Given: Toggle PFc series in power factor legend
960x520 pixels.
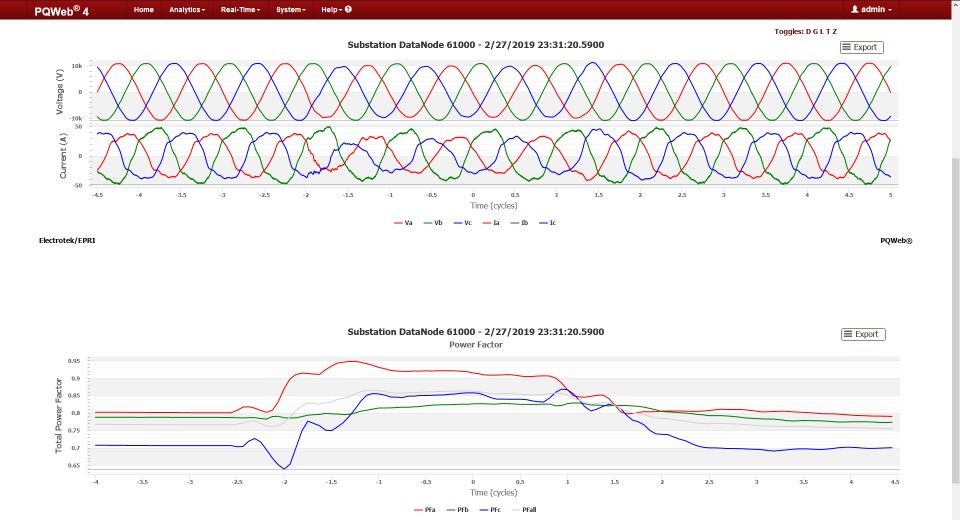Looking at the screenshot, I should (x=490, y=510).
